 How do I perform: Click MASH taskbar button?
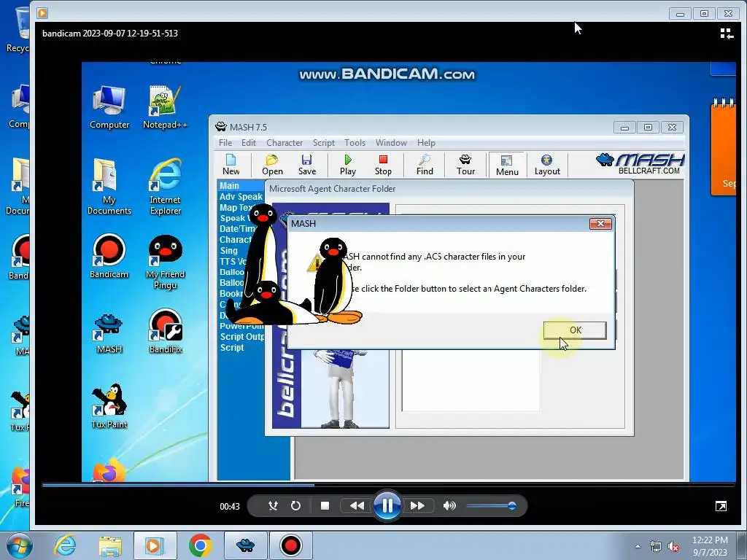tap(245, 545)
